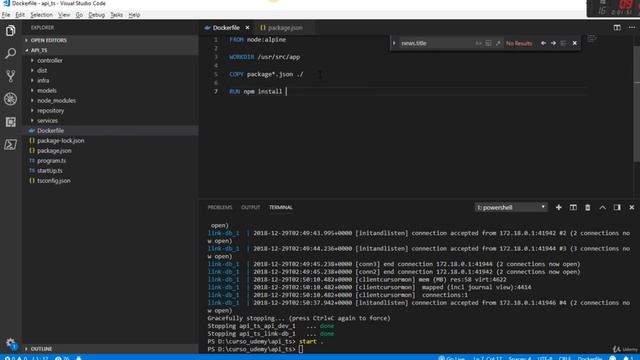Open the Source Control view

pyautogui.click(x=10, y=76)
